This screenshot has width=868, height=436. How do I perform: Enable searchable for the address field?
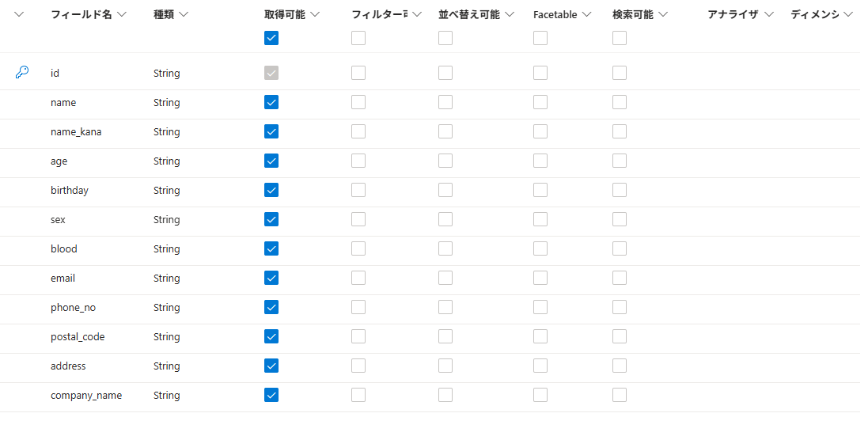(620, 366)
